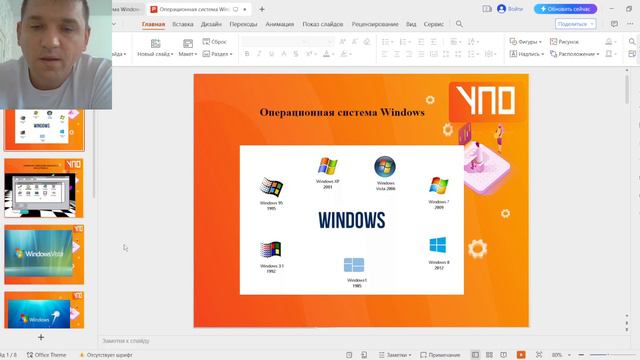Click the Find magnifier icon in ribbon

[x=632, y=42]
